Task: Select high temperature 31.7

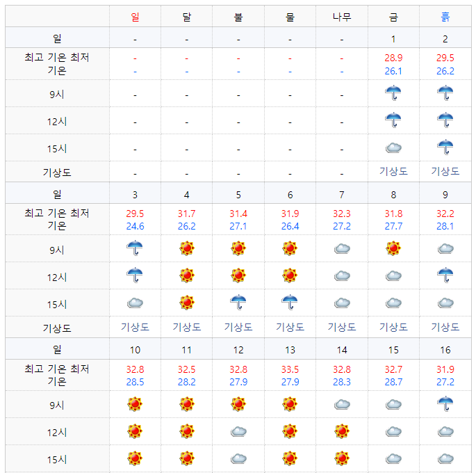Action: point(186,214)
